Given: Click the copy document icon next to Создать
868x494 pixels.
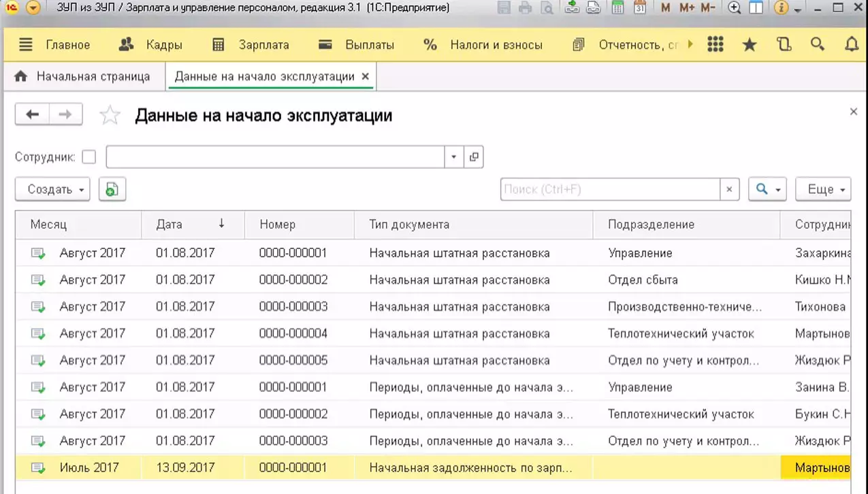Looking at the screenshot, I should [112, 190].
